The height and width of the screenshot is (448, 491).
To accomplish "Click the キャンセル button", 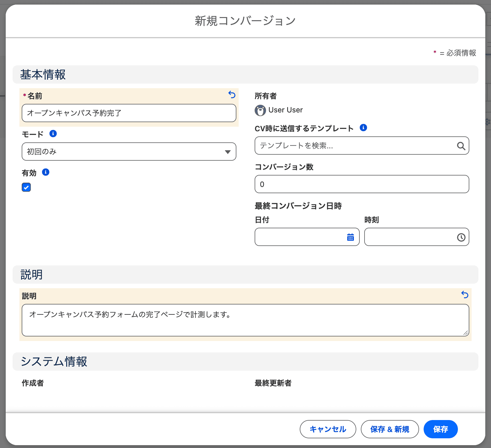I will (328, 429).
